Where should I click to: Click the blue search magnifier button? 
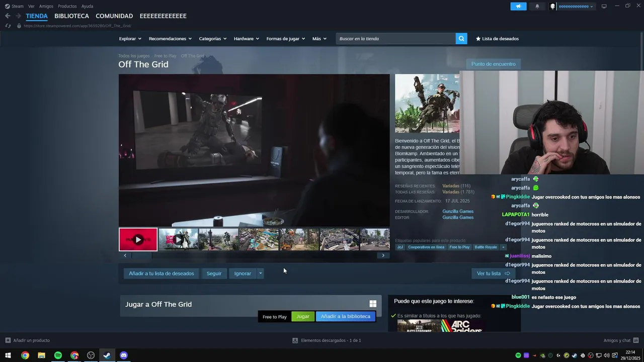coord(461,39)
